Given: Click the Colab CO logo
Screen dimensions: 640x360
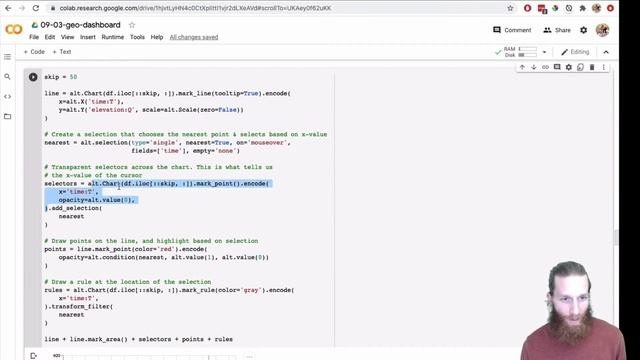Looking at the screenshot, I should pyautogui.click(x=13, y=29).
